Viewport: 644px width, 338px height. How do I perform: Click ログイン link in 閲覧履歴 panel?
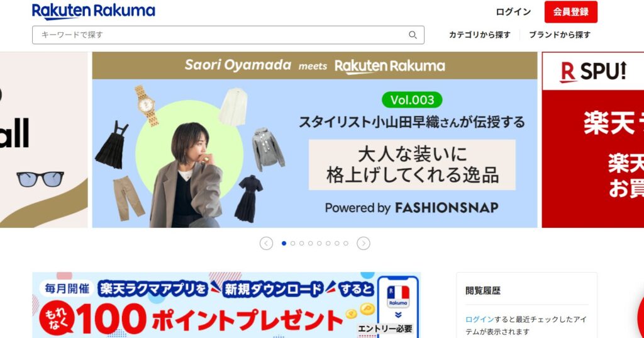pyautogui.click(x=480, y=320)
